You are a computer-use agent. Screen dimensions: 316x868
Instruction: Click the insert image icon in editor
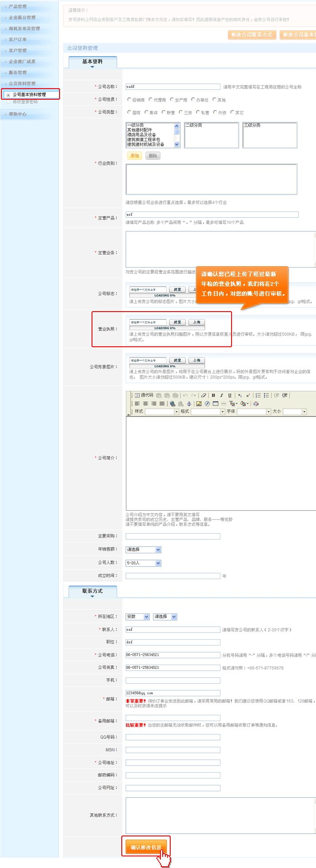tap(199, 404)
